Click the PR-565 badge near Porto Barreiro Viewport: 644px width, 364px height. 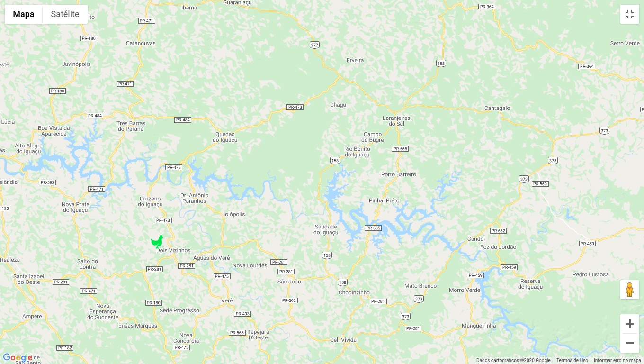(400, 149)
